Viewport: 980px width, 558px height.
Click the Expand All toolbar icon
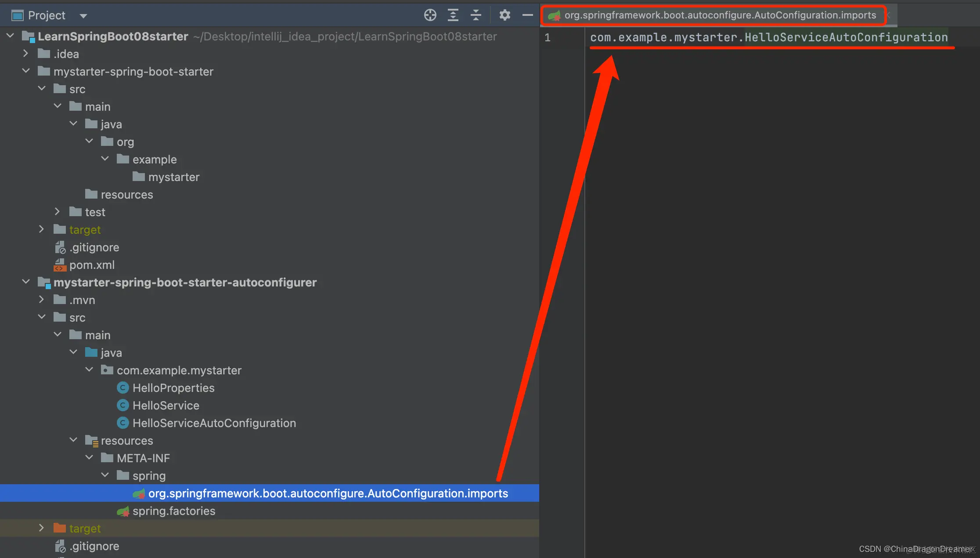pyautogui.click(x=453, y=15)
